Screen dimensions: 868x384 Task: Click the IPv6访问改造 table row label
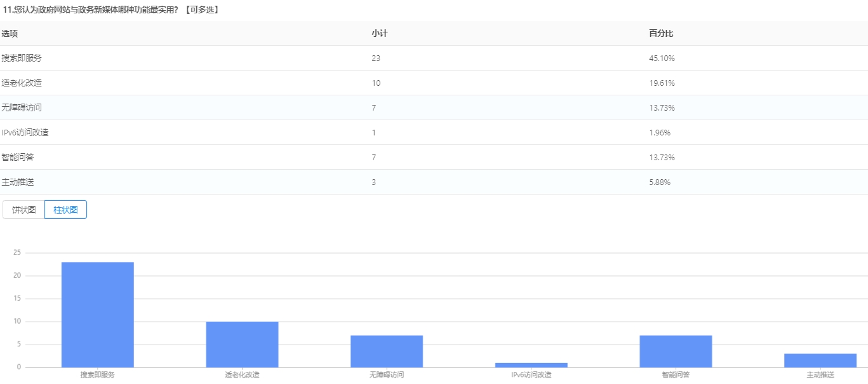(25, 132)
